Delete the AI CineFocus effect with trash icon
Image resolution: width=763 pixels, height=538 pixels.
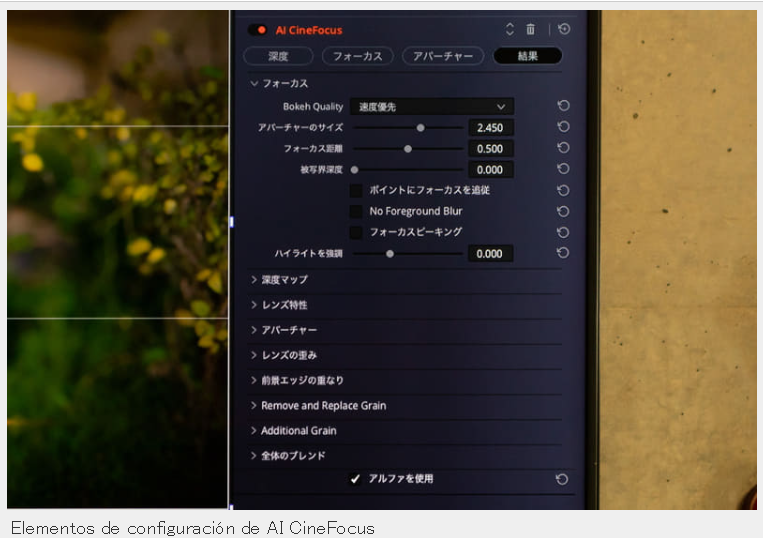click(530, 30)
